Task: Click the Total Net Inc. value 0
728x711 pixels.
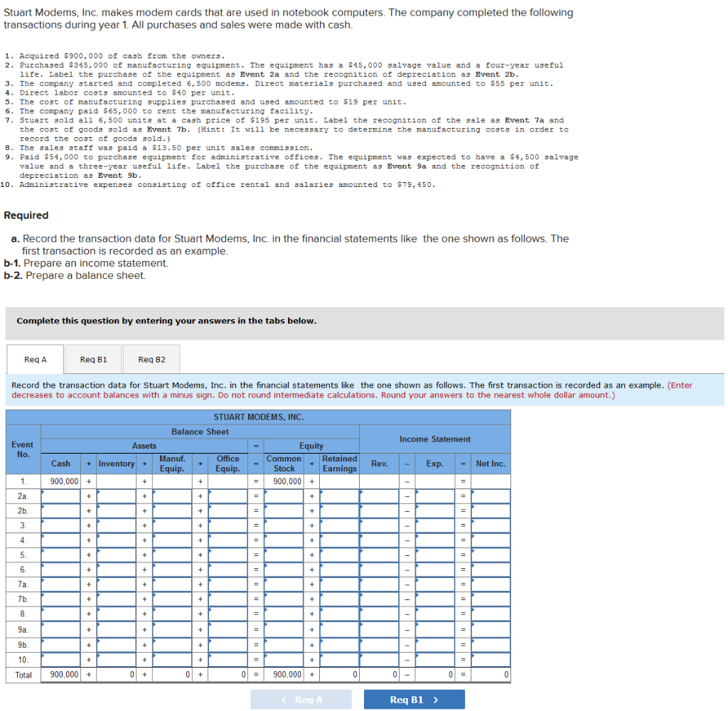Action: [506, 674]
